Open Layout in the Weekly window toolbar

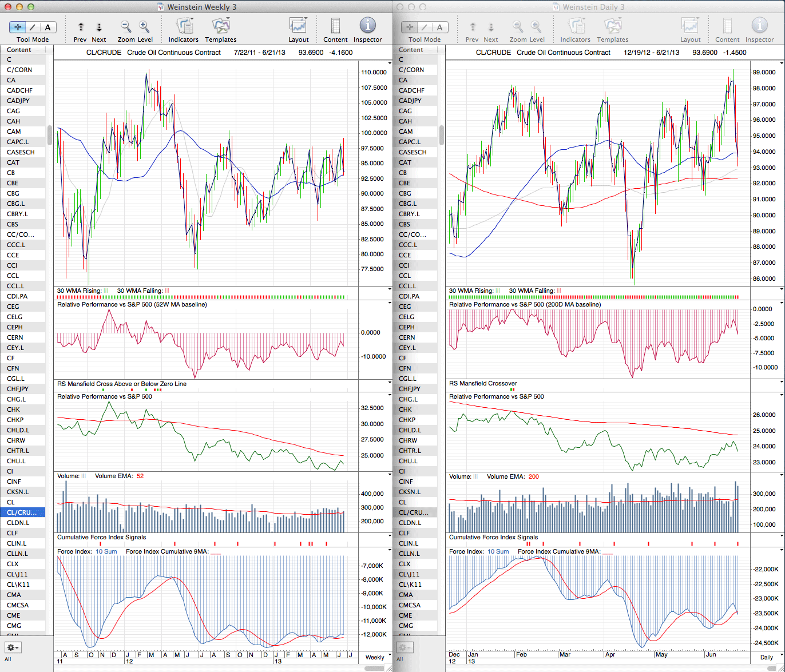[298, 26]
